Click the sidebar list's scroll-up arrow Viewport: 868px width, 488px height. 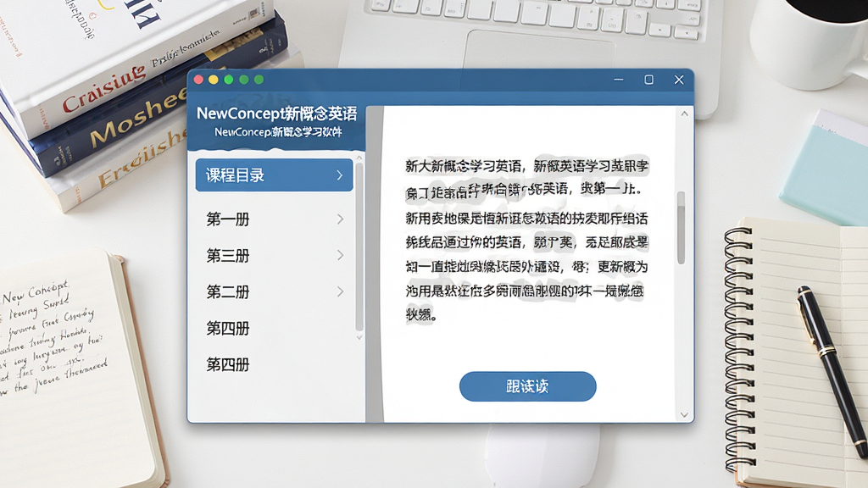coord(359,158)
